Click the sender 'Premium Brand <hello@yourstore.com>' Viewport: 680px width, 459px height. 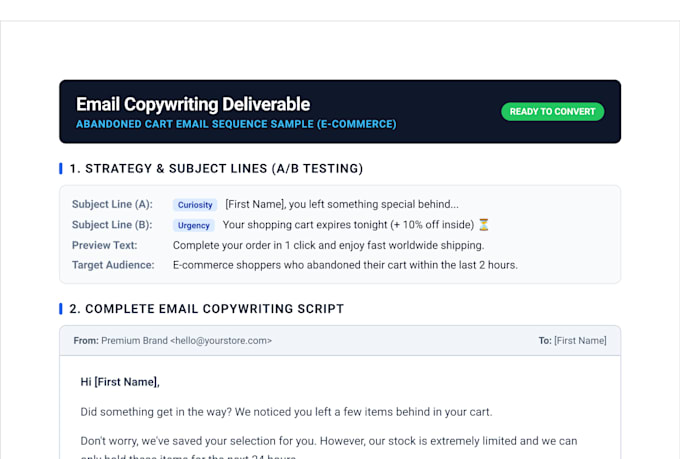(186, 341)
